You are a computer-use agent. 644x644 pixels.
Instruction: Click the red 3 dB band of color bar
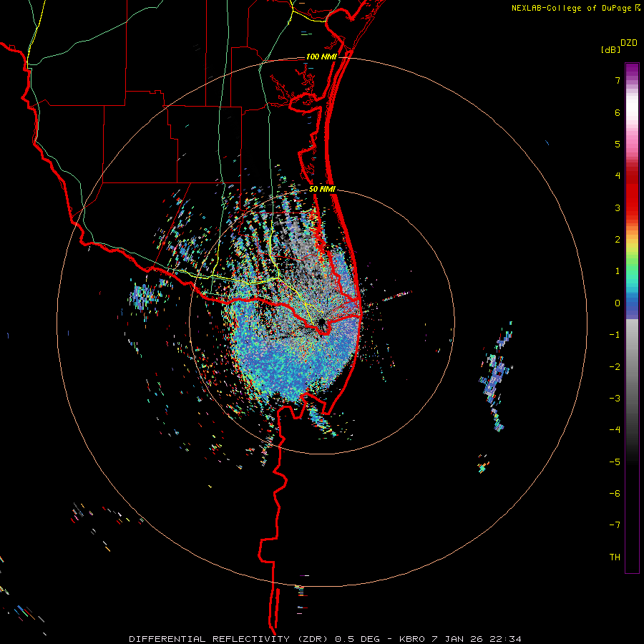coord(632,208)
